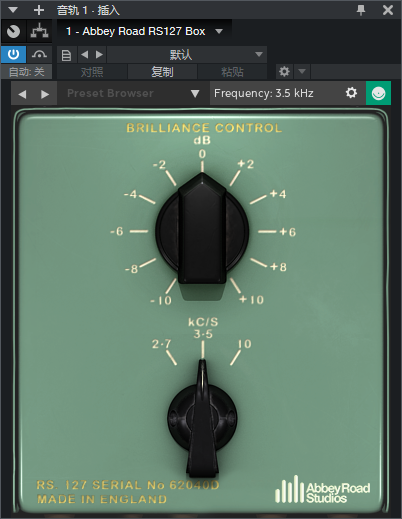Click the kC/S frequency selector switch
Screen dimensions: 402x519
coord(202,418)
